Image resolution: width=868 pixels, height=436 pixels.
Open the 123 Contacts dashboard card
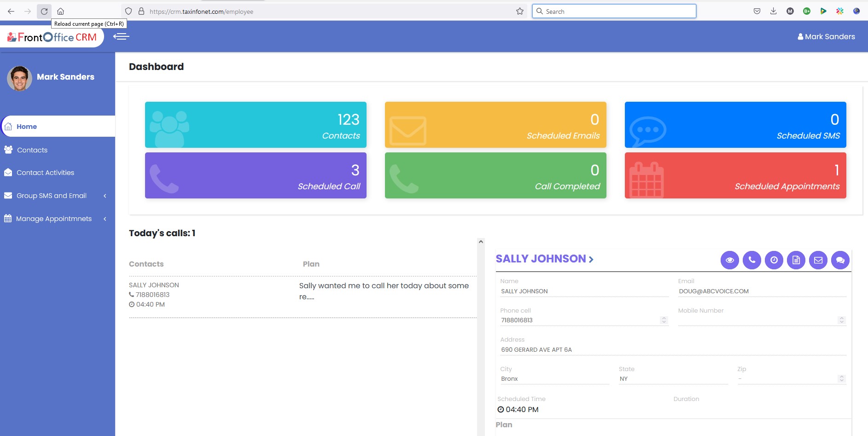256,125
